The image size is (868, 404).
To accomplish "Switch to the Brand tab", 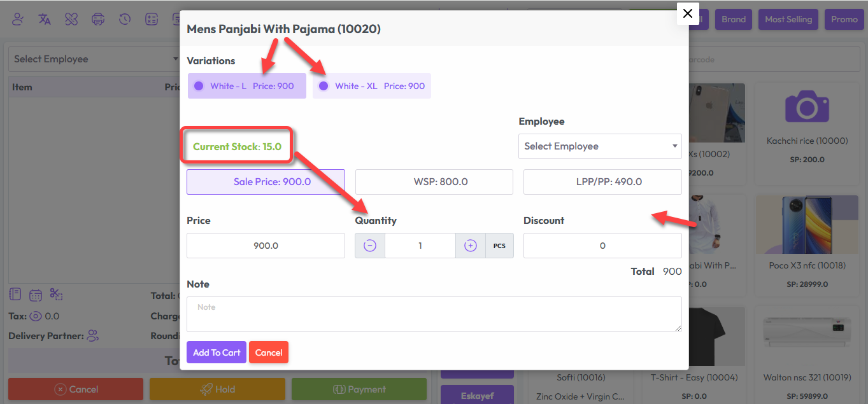I will click(734, 19).
